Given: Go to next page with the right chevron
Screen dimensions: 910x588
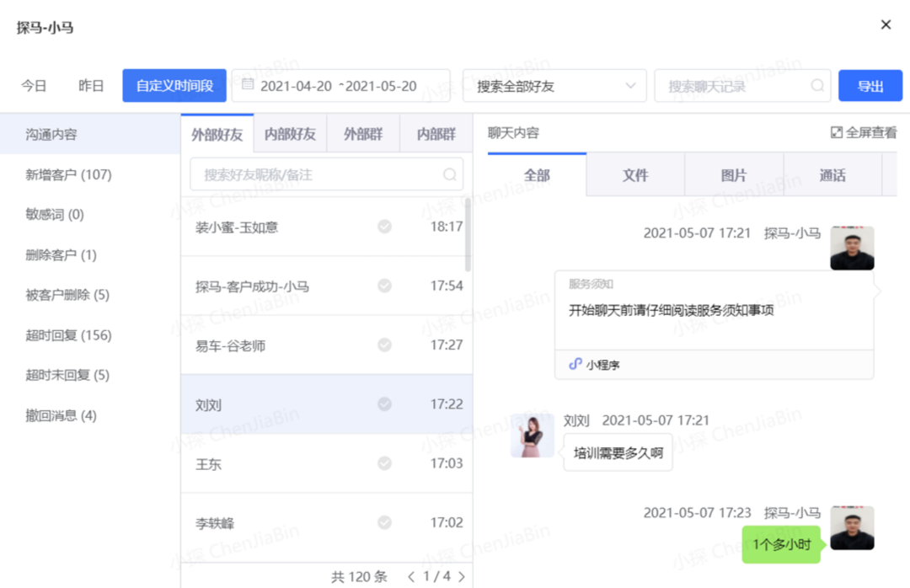Looking at the screenshot, I should (x=461, y=577).
